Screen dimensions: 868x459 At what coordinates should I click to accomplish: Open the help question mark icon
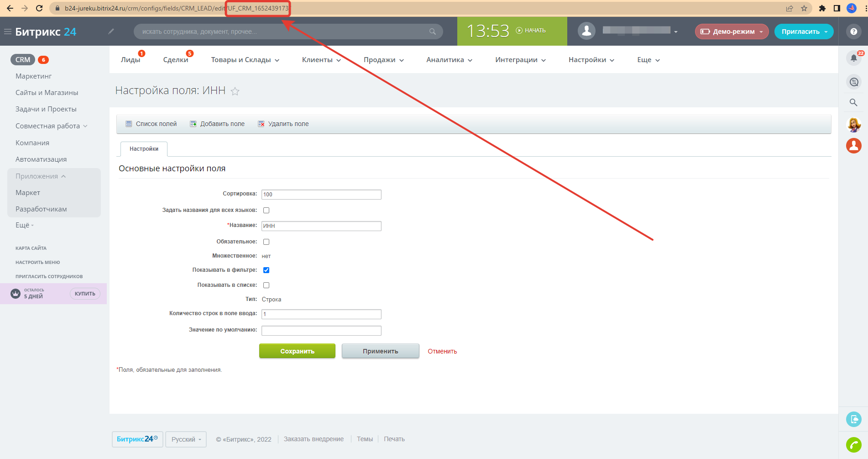pos(853,32)
